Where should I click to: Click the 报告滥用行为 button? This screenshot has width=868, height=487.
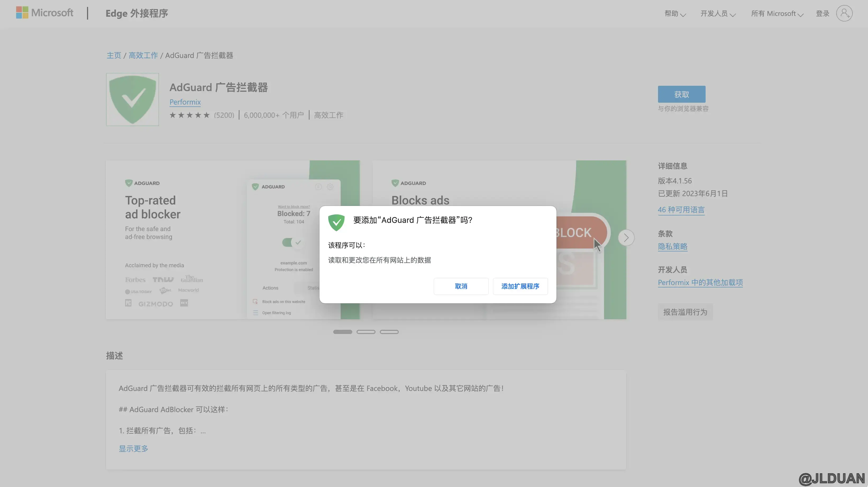pyautogui.click(x=685, y=312)
